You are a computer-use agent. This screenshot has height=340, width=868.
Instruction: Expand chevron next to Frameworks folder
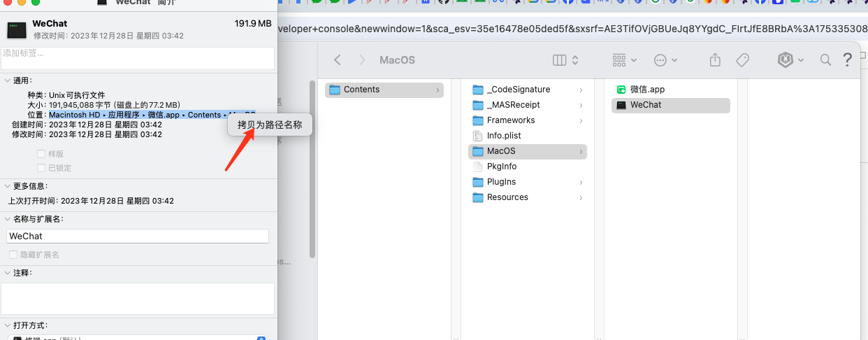pyautogui.click(x=581, y=120)
